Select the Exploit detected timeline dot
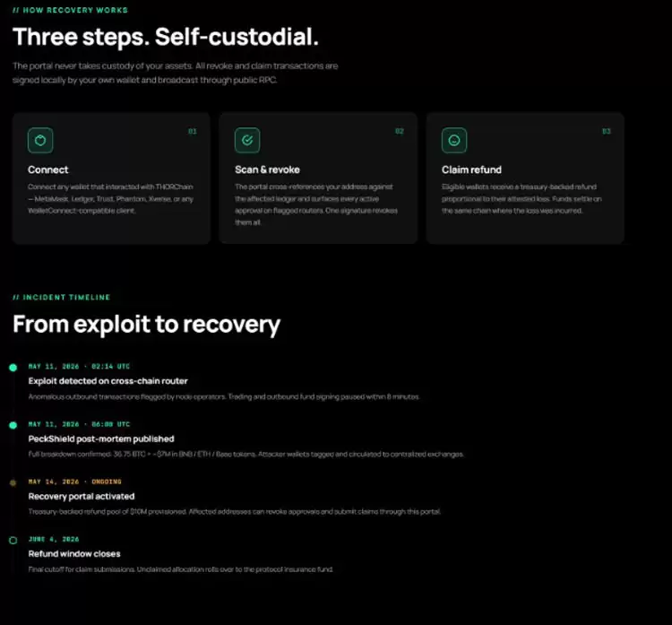 click(x=13, y=368)
